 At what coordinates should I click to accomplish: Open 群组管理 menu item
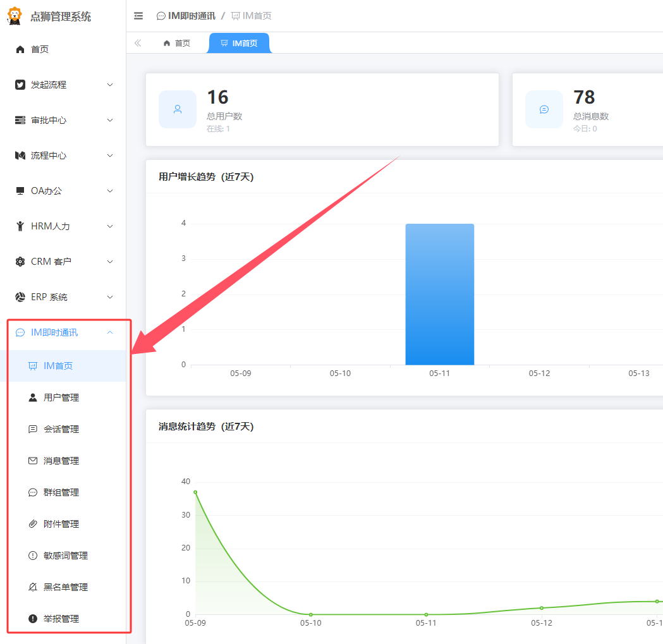point(63,492)
